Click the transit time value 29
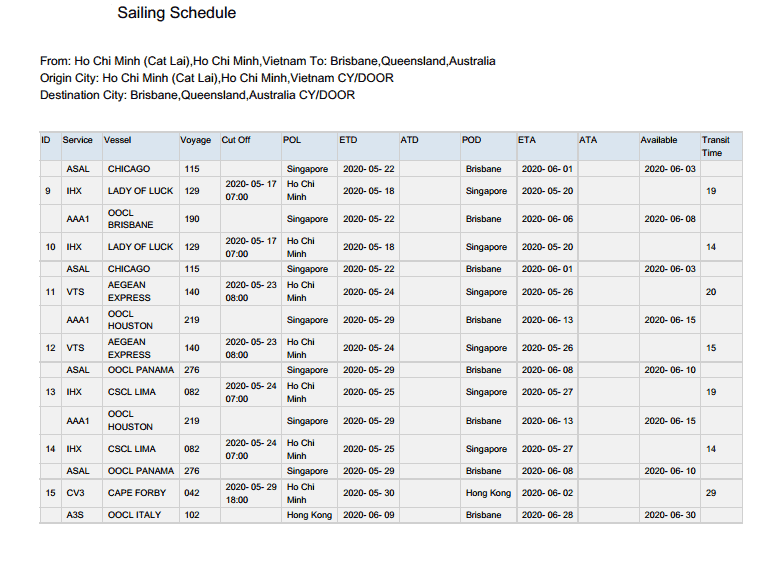The image size is (771, 563). pyautogui.click(x=711, y=493)
